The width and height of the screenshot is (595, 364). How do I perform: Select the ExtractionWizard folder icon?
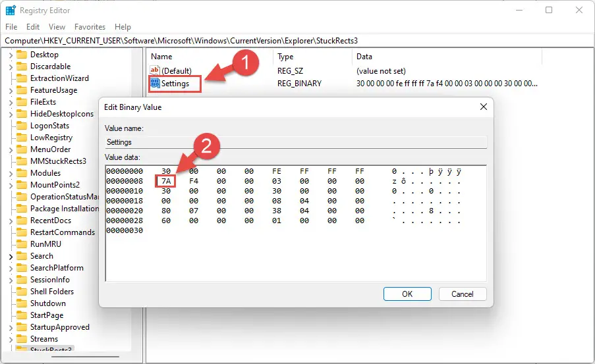tap(22, 78)
